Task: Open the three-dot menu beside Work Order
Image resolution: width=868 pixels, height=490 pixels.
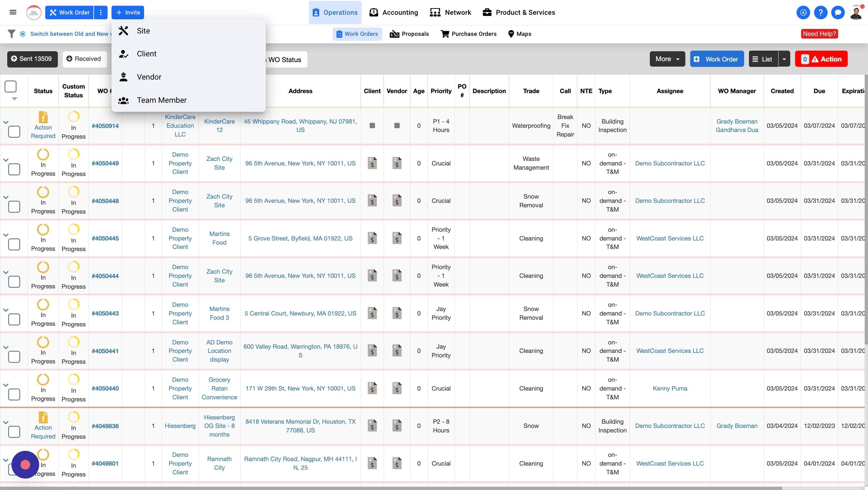Action: pyautogui.click(x=100, y=12)
